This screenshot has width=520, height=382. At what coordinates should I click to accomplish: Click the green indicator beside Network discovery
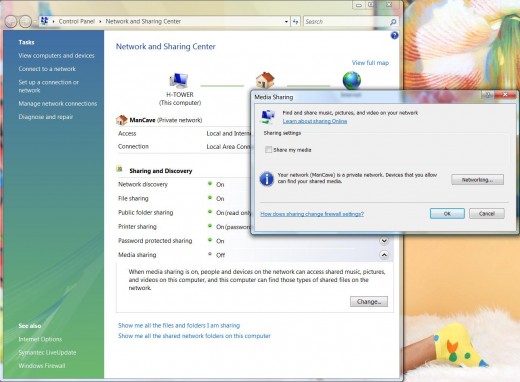(x=210, y=184)
